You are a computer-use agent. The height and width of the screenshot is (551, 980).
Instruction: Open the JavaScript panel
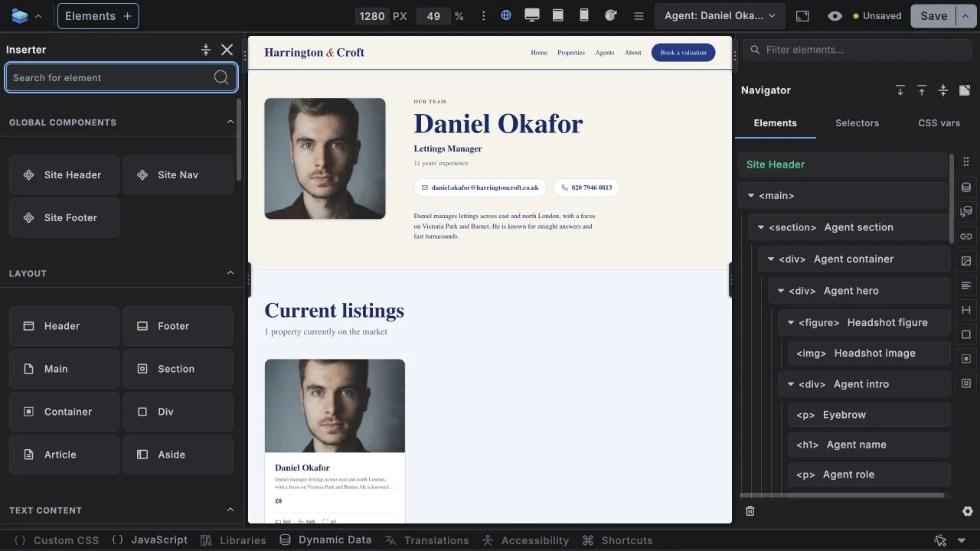[149, 540]
